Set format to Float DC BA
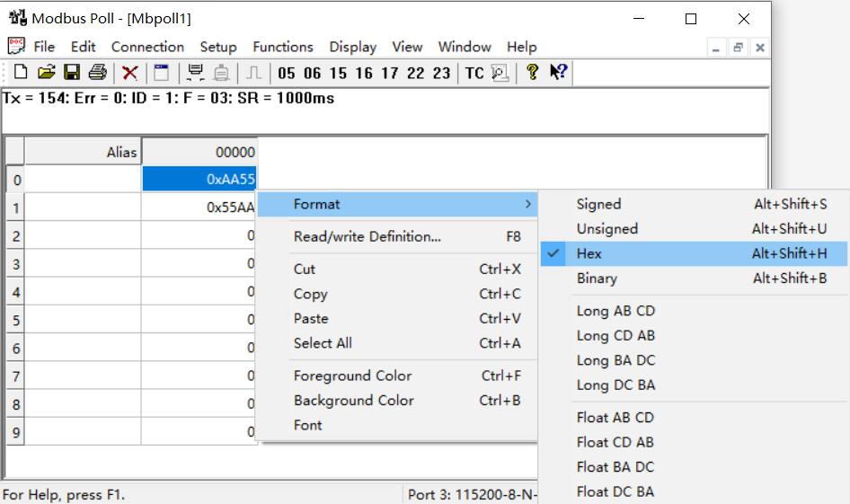850x504 pixels. pyautogui.click(x=694, y=491)
